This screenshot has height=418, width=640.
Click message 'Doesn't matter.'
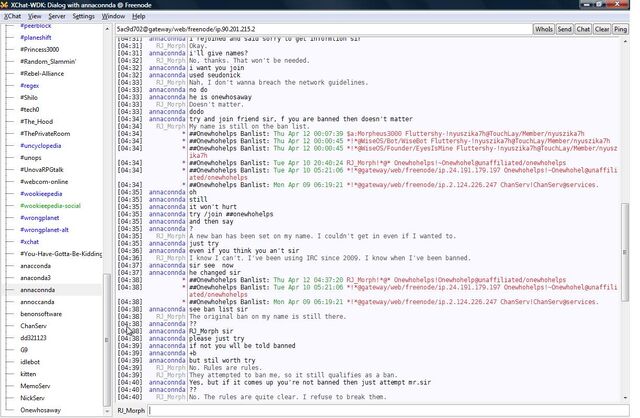tap(216, 104)
